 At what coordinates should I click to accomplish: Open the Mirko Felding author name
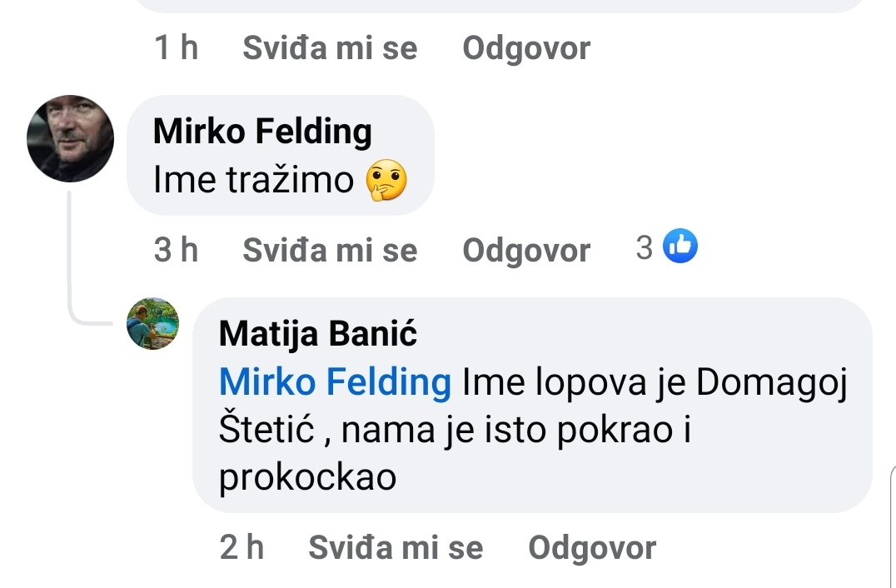(x=262, y=132)
